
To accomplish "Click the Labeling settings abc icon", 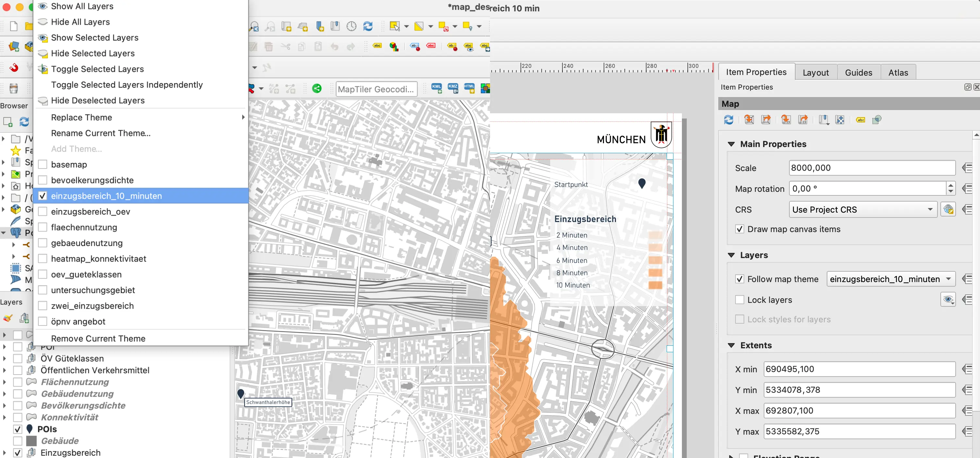I will coord(861,120).
